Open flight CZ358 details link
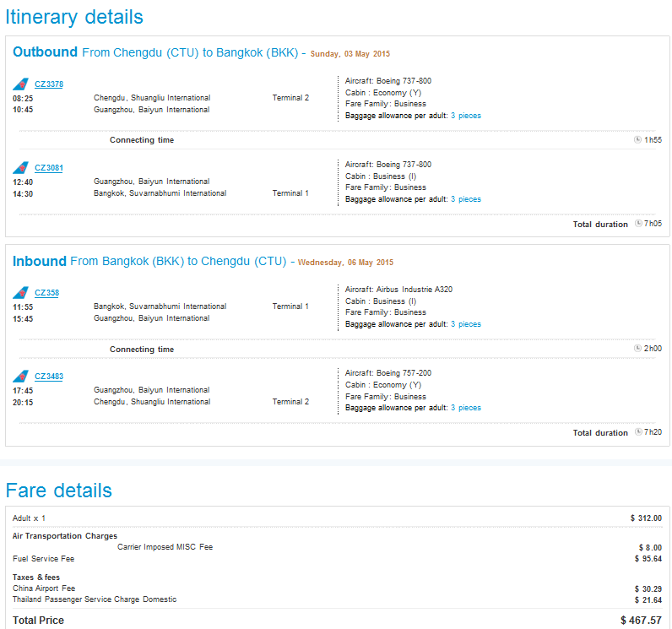This screenshot has width=672, height=629. tap(46, 293)
